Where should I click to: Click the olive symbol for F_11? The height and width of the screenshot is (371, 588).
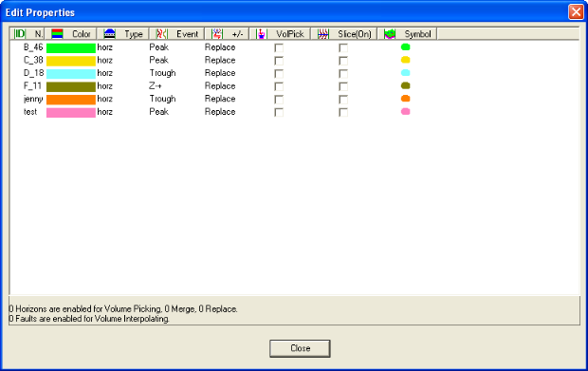click(405, 85)
